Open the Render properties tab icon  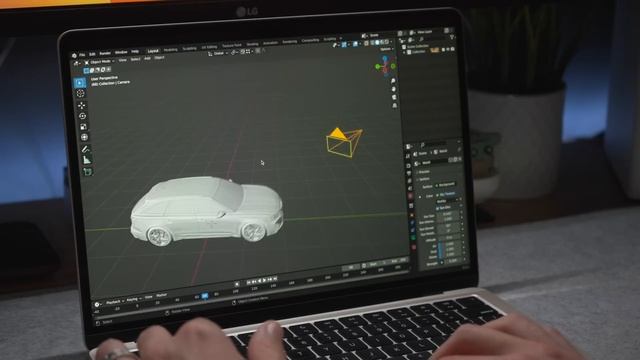click(x=409, y=167)
